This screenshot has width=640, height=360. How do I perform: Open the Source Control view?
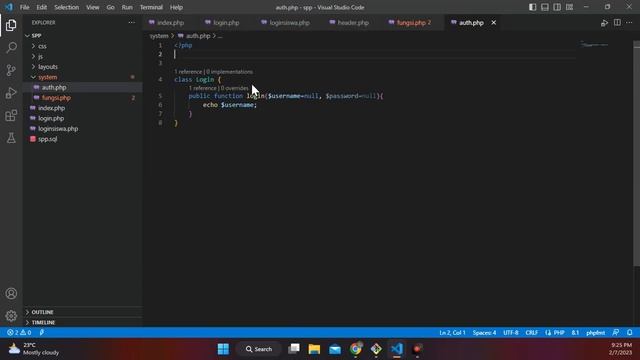pos(11,70)
